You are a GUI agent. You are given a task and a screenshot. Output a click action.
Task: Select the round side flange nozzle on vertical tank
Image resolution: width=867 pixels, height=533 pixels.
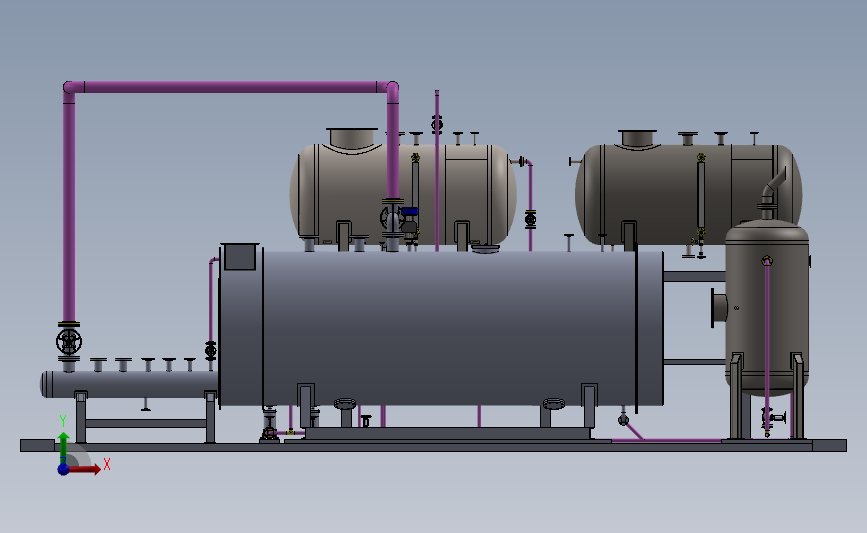pyautogui.click(x=718, y=307)
